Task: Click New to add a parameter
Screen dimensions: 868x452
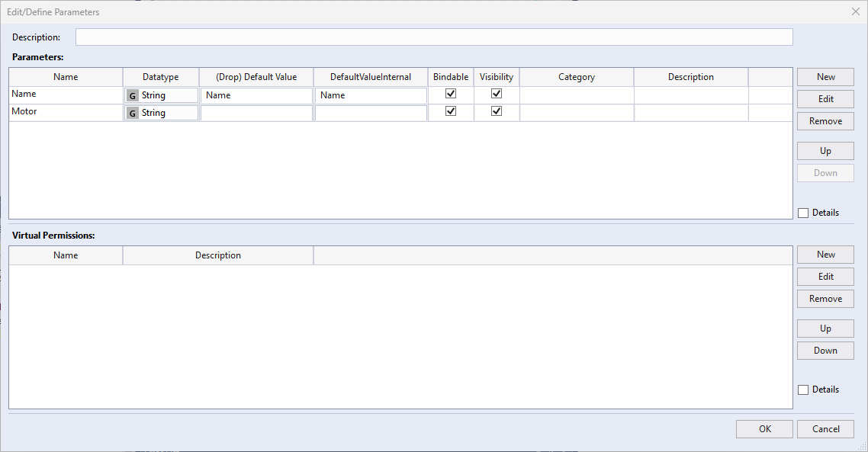Action: (825, 76)
